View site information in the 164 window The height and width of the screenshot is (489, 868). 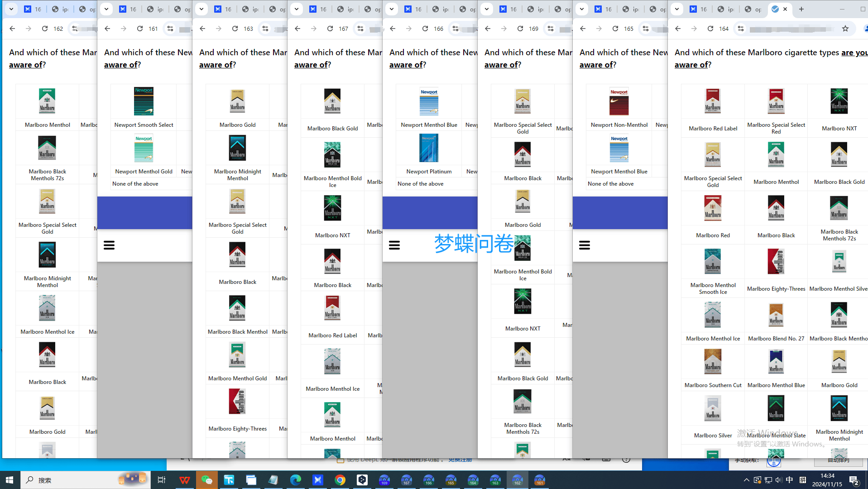[741, 29]
